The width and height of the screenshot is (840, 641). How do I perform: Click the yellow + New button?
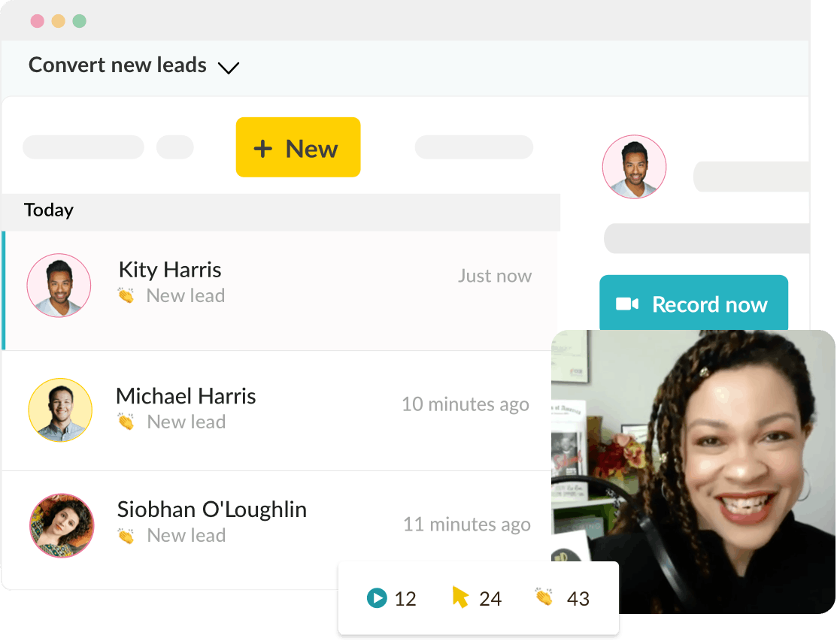point(298,147)
